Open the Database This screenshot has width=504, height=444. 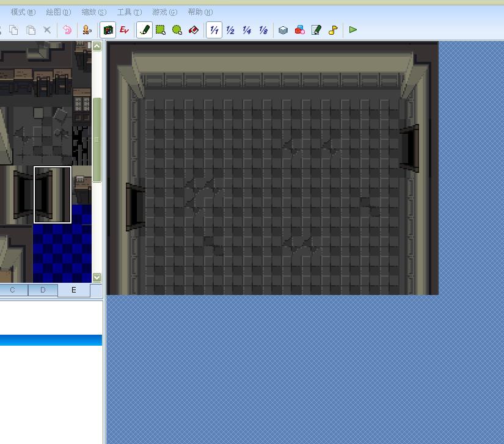283,30
